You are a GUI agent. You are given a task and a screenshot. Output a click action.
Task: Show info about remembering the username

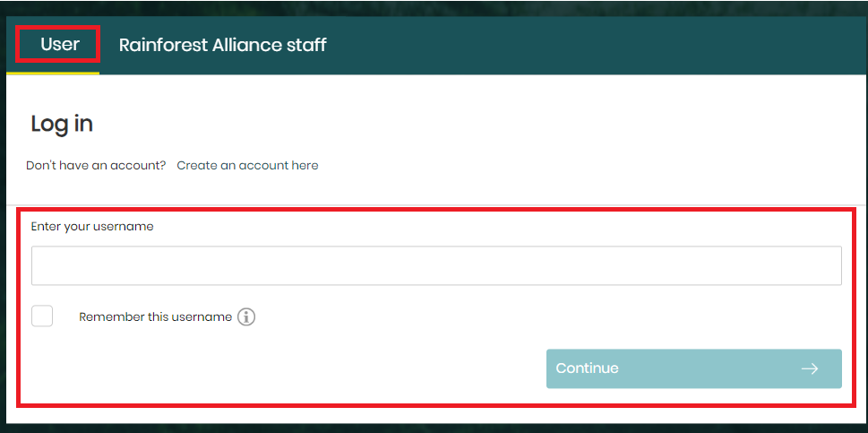(246, 317)
